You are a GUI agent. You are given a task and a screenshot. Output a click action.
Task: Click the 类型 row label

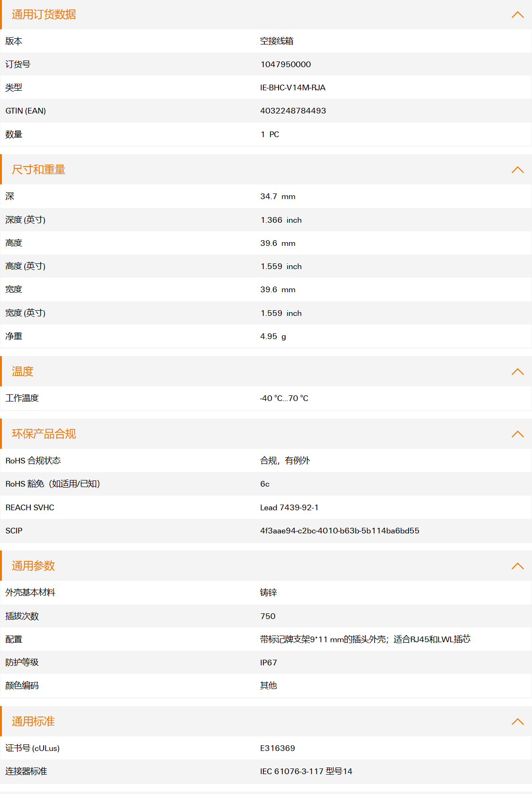[x=14, y=87]
